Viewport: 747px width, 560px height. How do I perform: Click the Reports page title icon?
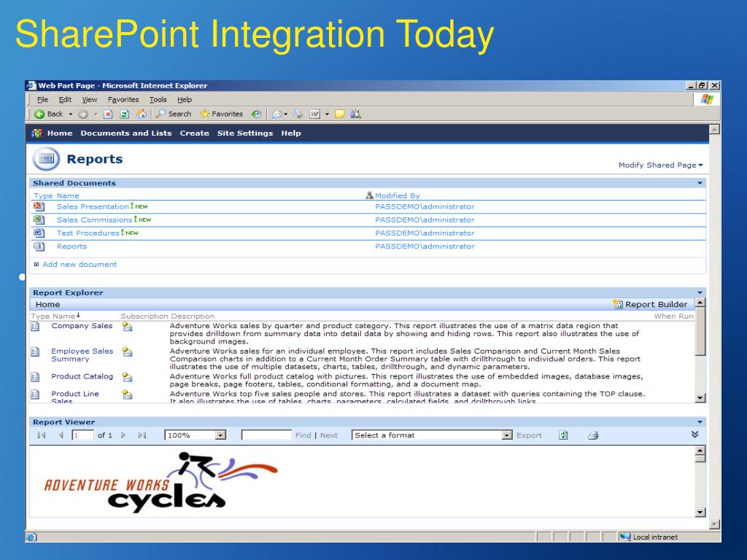(46, 158)
